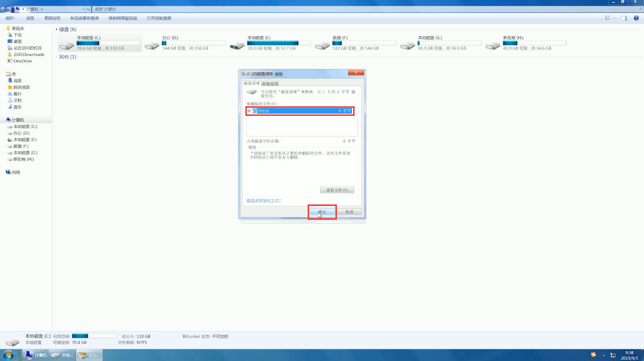Switch to the (C:)... disk cleanup taskbar button
This screenshot has height=361, width=644.
click(x=89, y=355)
